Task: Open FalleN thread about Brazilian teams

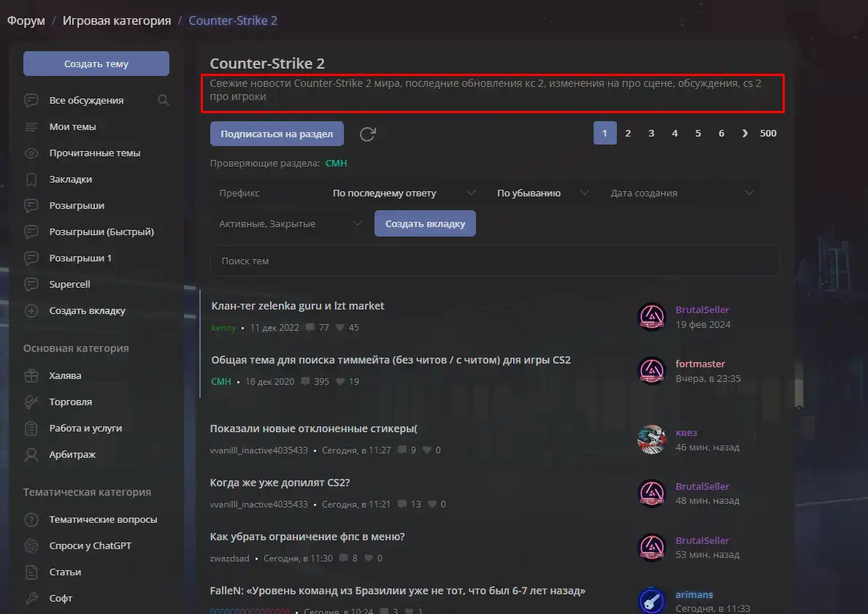Action: point(397,591)
